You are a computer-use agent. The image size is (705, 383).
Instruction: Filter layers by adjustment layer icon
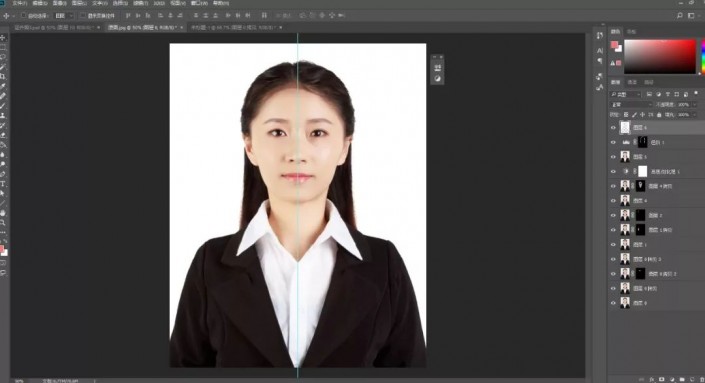659,94
